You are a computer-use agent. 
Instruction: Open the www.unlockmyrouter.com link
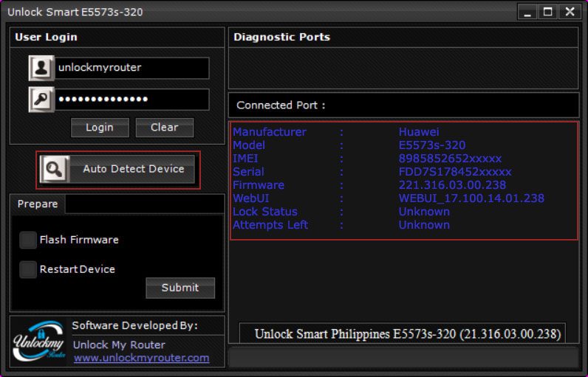coord(141,358)
